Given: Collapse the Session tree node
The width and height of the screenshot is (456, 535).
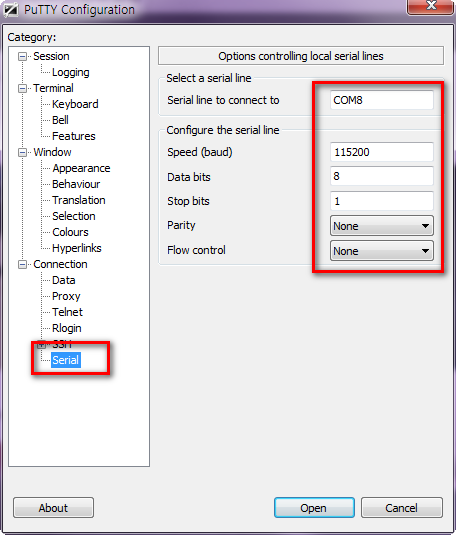Looking at the screenshot, I should 22,56.
